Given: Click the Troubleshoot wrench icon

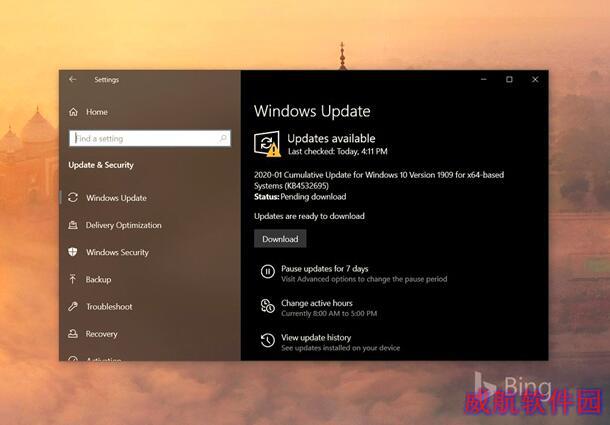Looking at the screenshot, I should tap(73, 306).
